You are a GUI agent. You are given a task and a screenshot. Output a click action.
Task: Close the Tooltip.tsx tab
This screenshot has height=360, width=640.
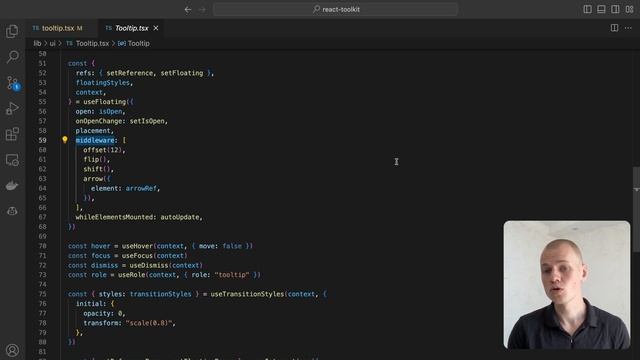coord(156,28)
